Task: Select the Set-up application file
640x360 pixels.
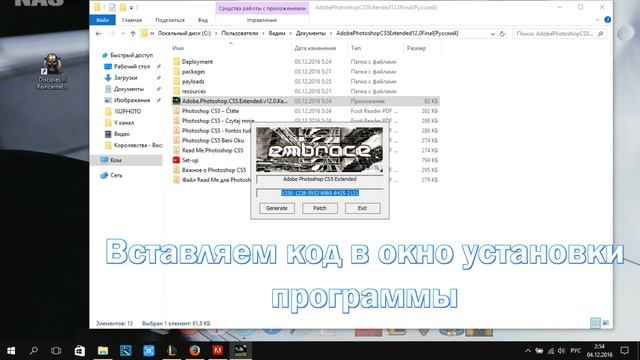Action: point(190,160)
